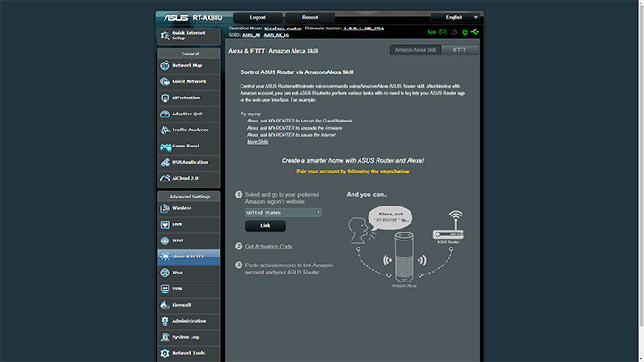Viewport: 644px width, 362px height.
Task: Open the English language dropdown
Action: 455,17
